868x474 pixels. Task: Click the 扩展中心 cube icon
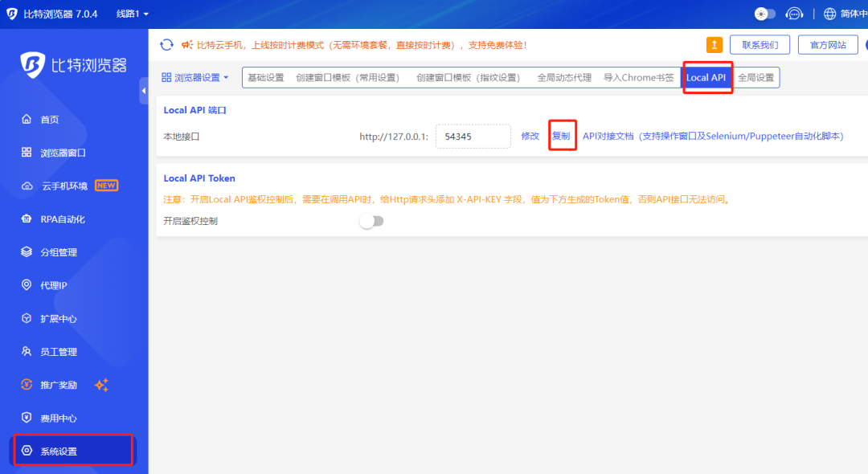point(27,318)
